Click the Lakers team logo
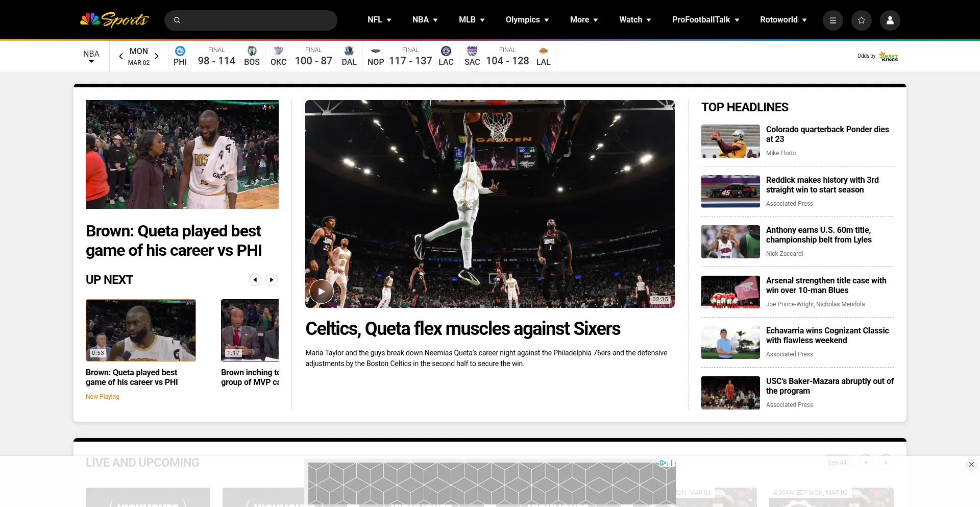 point(544,51)
